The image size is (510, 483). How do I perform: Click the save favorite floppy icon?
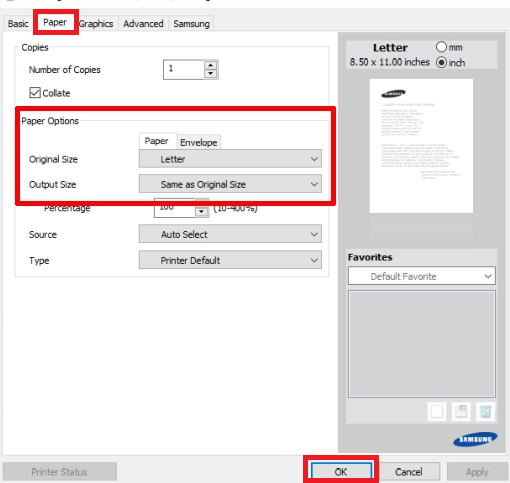click(461, 411)
